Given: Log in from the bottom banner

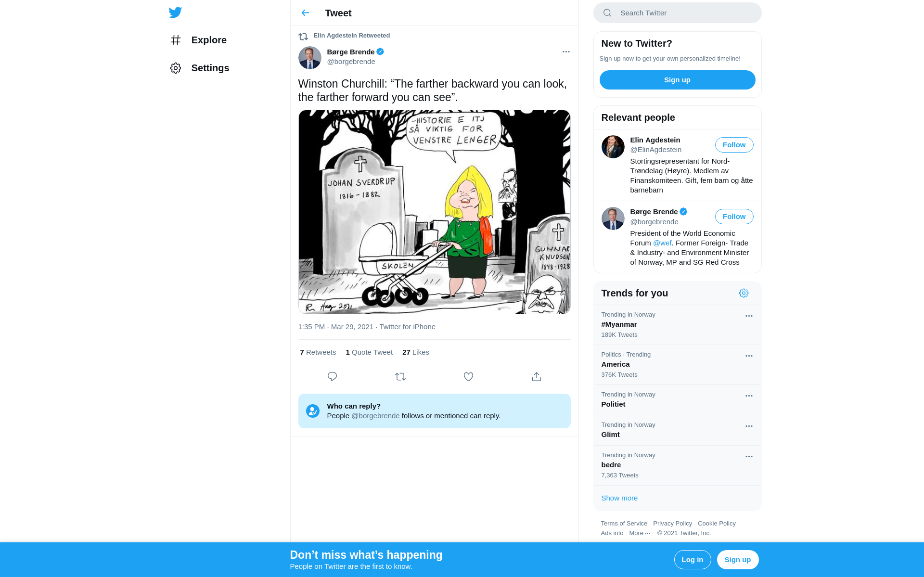Looking at the screenshot, I should [693, 560].
